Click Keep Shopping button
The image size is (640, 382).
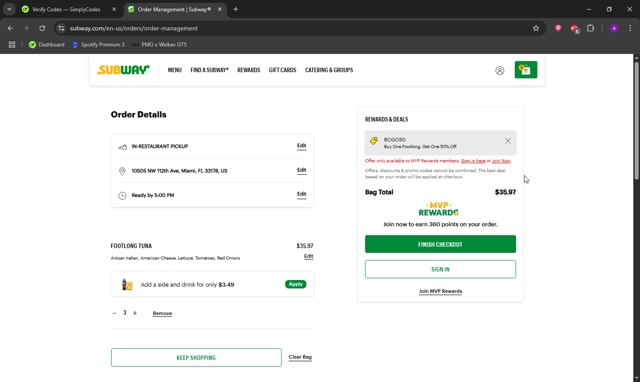(196, 358)
